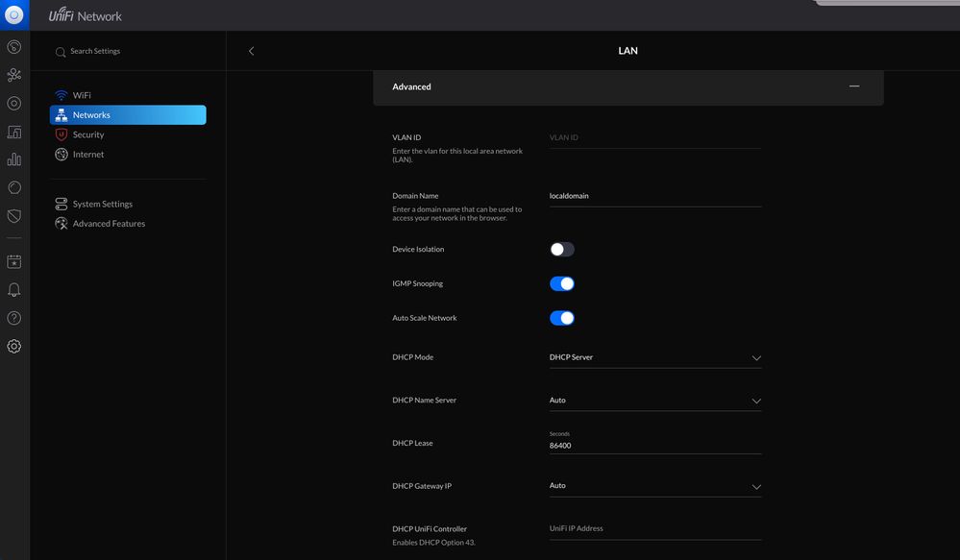Open the Settings gear icon
Screen dimensions: 960x560
[x=13, y=345]
